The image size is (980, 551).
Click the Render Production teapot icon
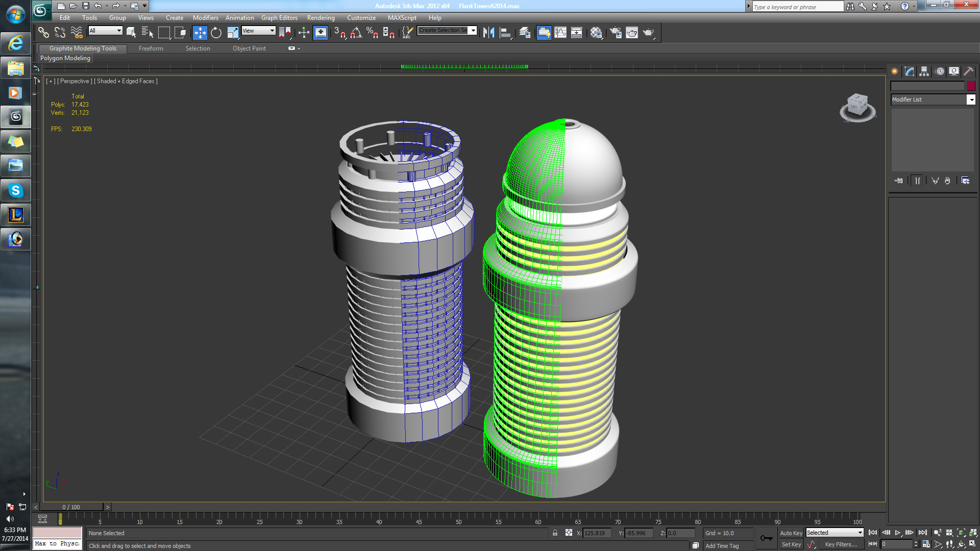pyautogui.click(x=648, y=33)
